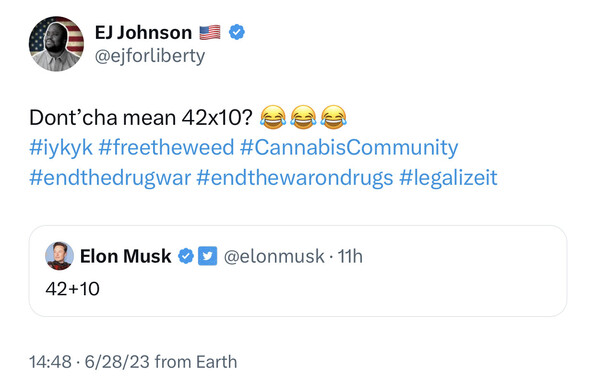
Task: Open the #iykyk hashtag
Action: [x=61, y=147]
